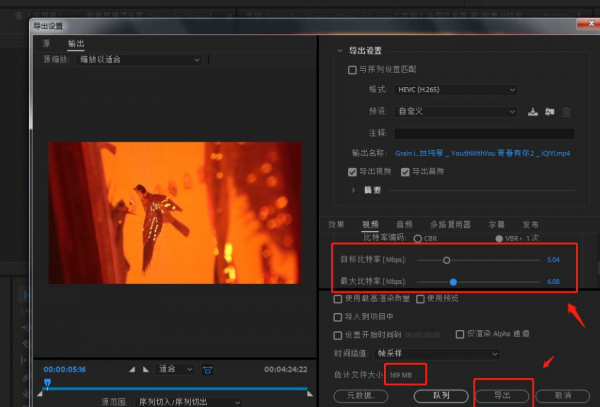The width and height of the screenshot is (600, 407).
Task: Enable 仅渲染 Alpha 通道 checkbox
Action: click(460, 334)
